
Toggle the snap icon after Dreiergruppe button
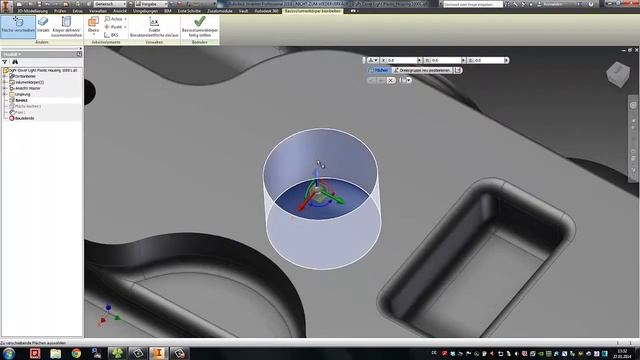pos(458,70)
